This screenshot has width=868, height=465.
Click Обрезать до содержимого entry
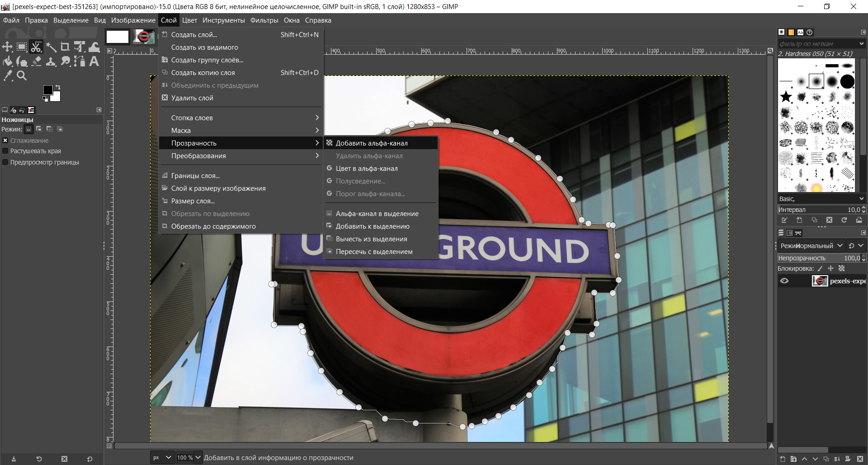pos(241,226)
